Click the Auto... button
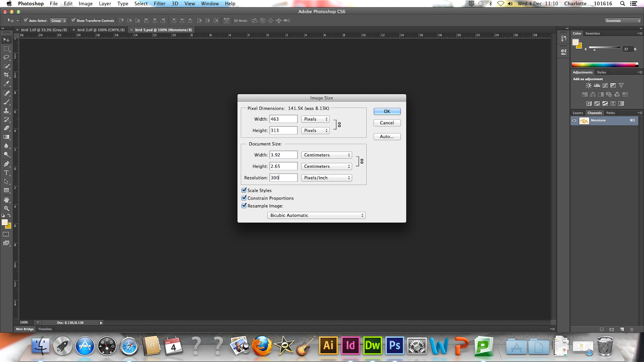This screenshot has height=362, width=644. tap(387, 136)
